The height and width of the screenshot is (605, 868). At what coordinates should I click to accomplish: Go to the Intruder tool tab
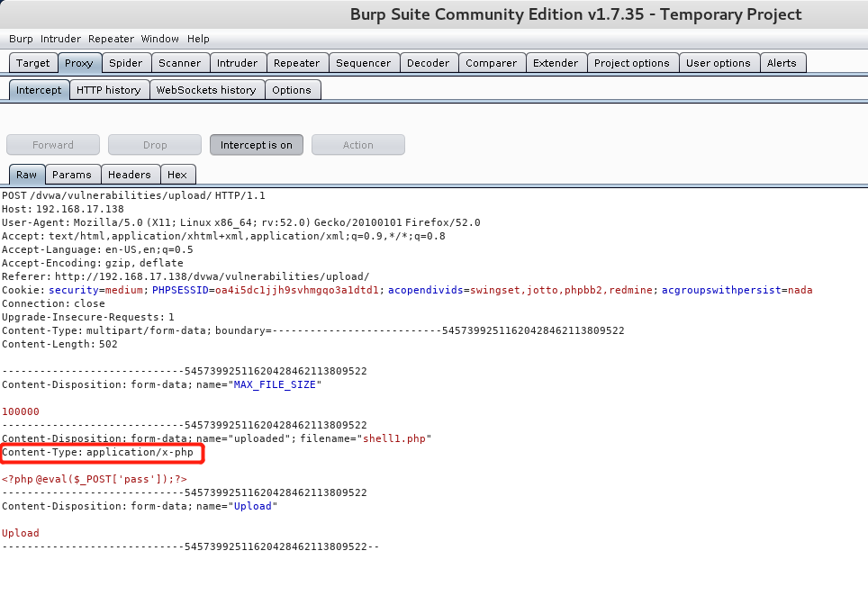coord(237,63)
